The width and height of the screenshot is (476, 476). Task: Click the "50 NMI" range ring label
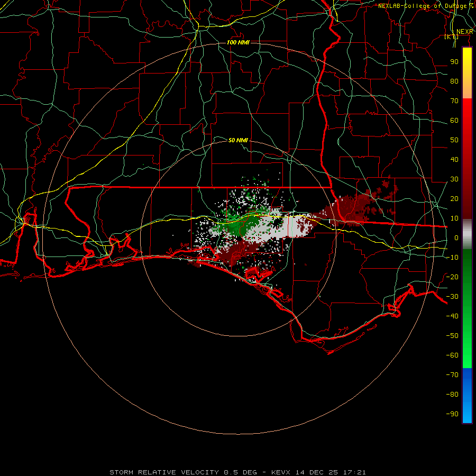239,140
